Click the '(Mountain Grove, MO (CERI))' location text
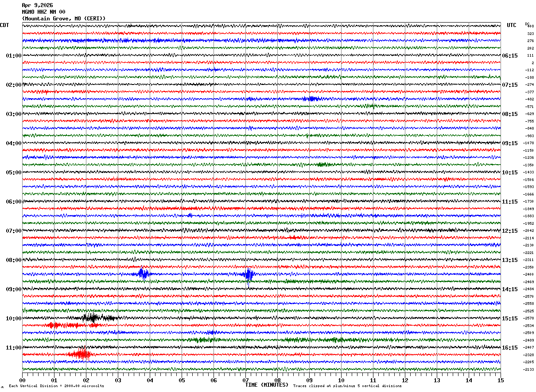 [x=64, y=19]
